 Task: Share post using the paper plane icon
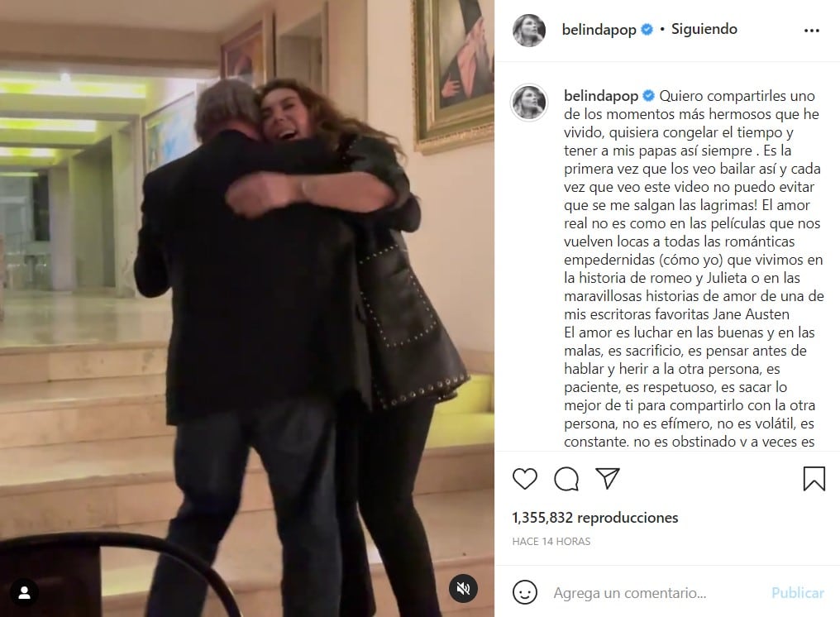(x=608, y=478)
